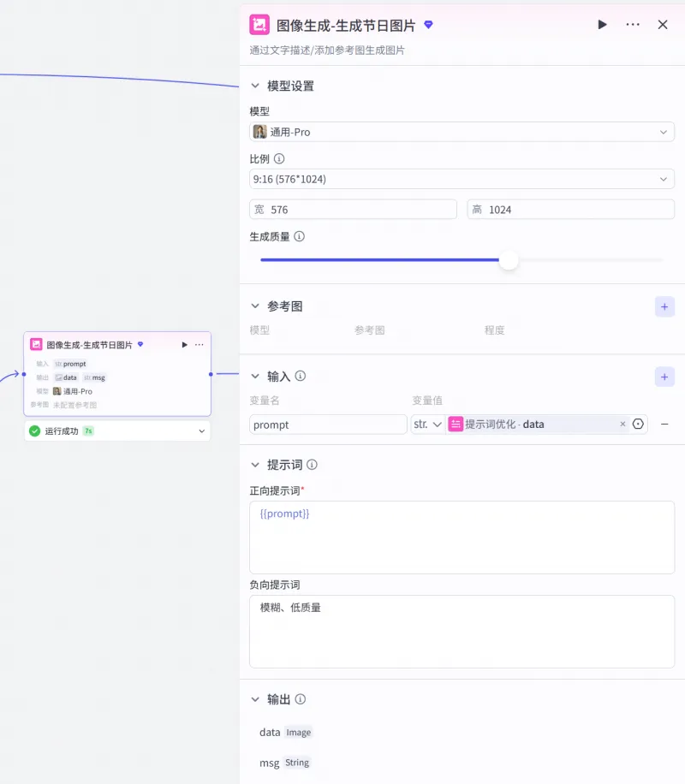Expand the 运行成功 status bar
The height and width of the screenshot is (784, 685).
point(202,431)
